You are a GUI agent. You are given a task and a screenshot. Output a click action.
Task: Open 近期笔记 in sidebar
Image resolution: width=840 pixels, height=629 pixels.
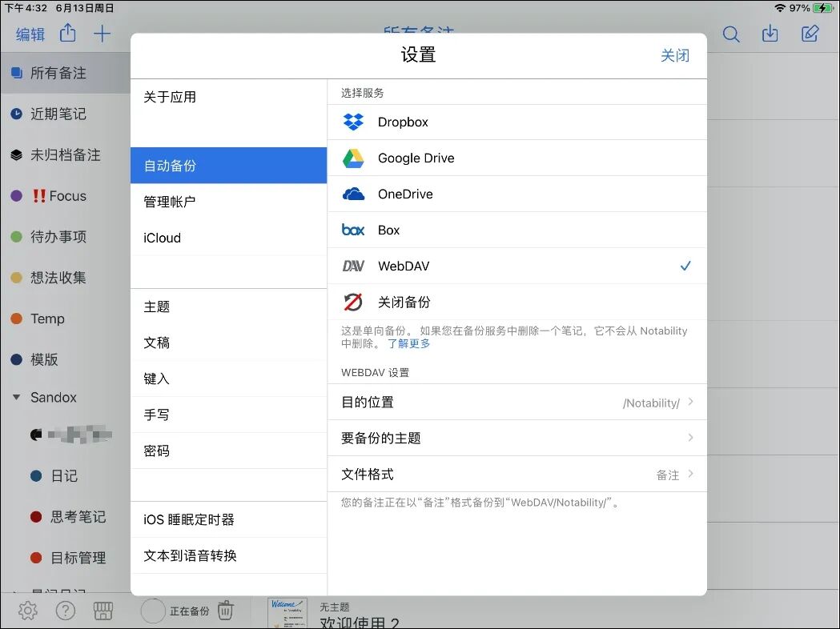tap(66, 114)
